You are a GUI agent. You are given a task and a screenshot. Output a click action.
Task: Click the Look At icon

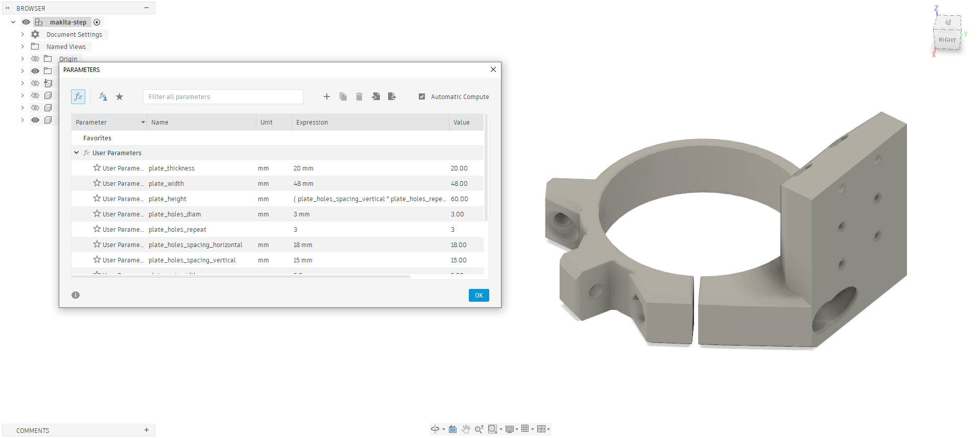[x=452, y=429]
